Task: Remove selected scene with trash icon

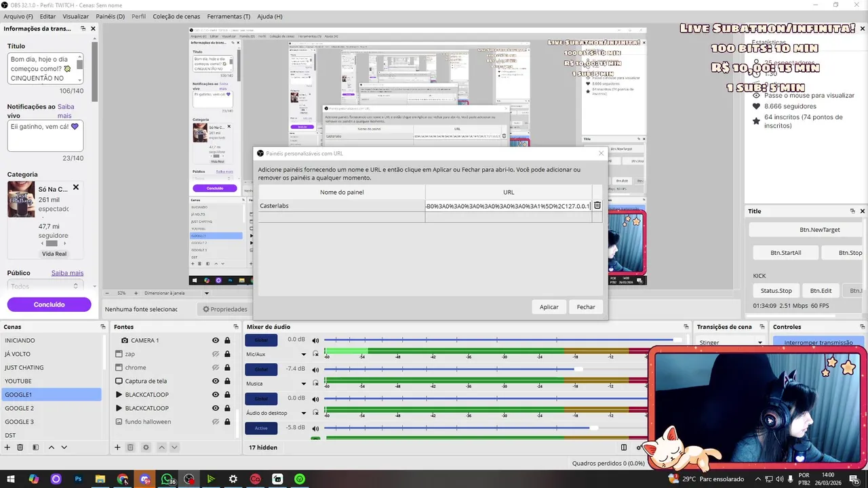Action: click(x=20, y=447)
